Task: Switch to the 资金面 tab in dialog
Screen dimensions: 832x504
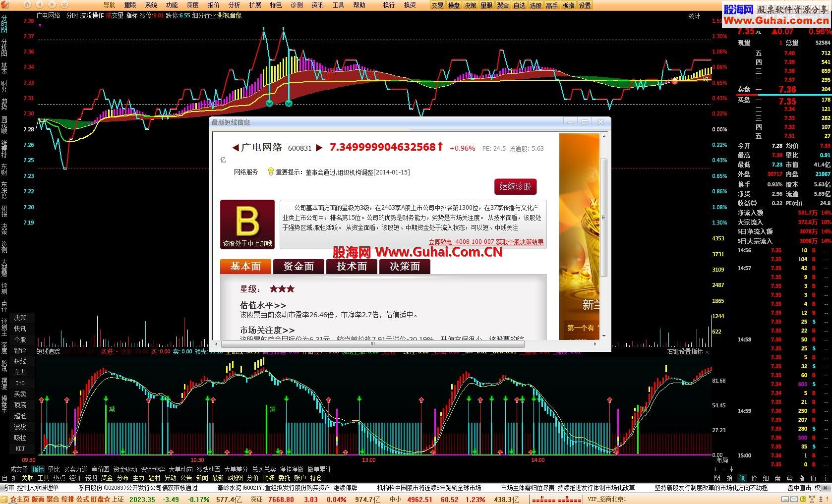Action: 298,266
